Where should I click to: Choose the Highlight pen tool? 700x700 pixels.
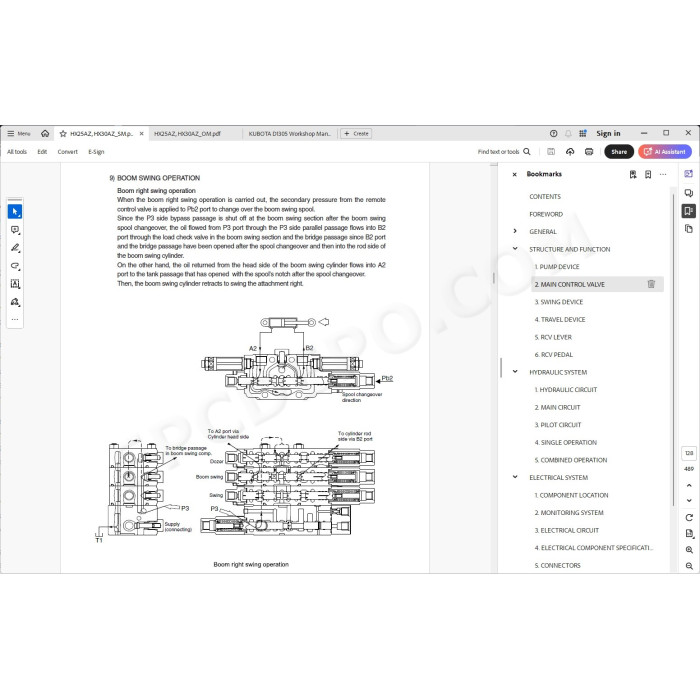(15, 248)
